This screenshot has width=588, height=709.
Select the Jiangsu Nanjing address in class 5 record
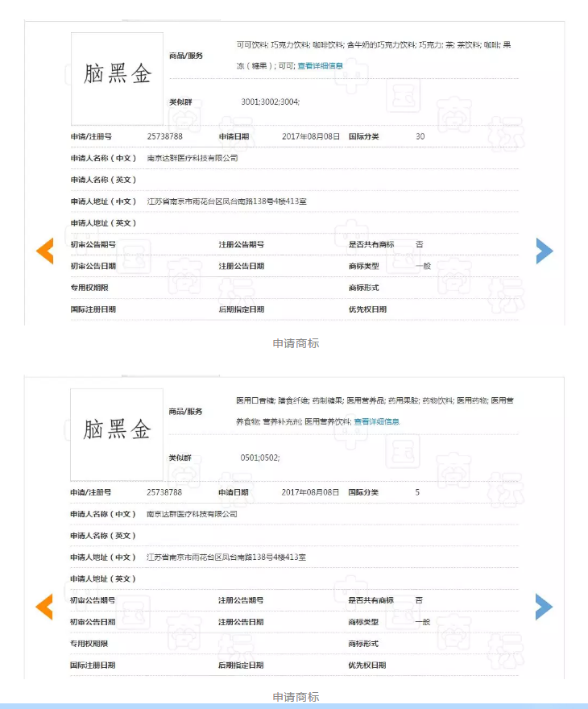pyautogui.click(x=226, y=557)
